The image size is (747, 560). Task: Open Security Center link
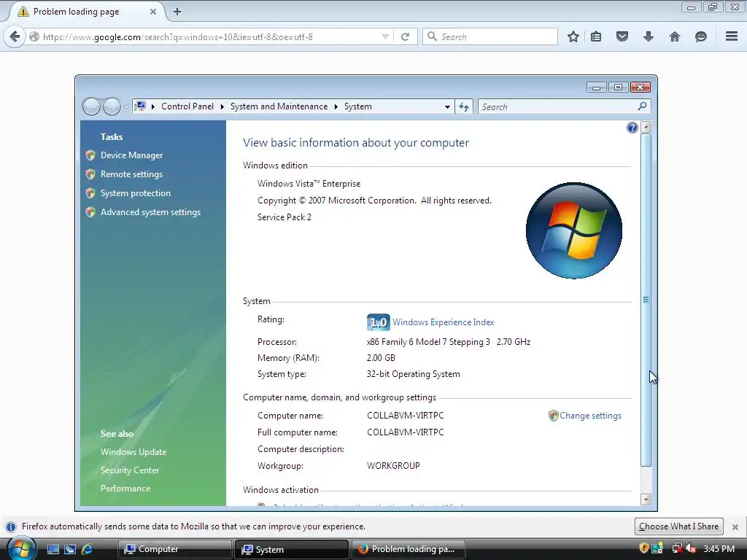pyautogui.click(x=130, y=470)
